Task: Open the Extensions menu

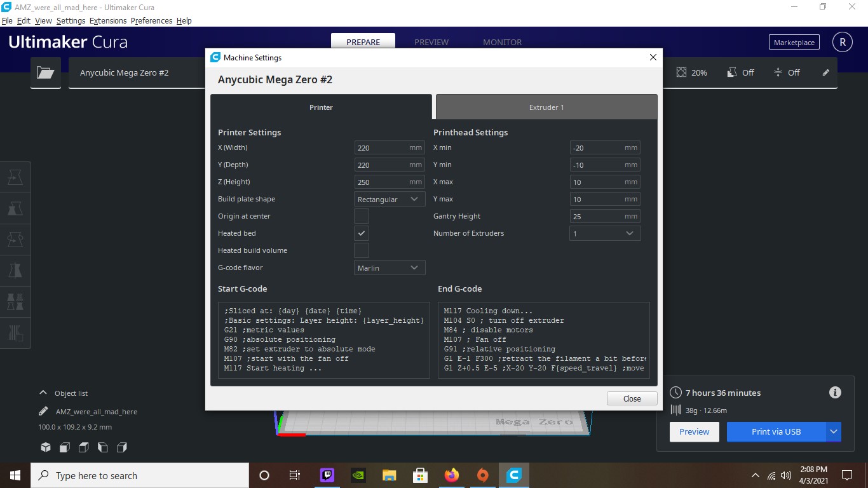Action: [x=108, y=20]
